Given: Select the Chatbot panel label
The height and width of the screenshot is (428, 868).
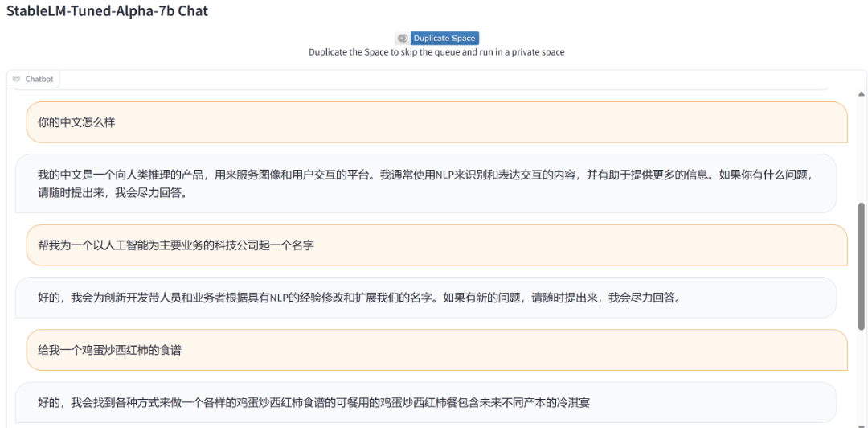Looking at the screenshot, I should tap(33, 80).
